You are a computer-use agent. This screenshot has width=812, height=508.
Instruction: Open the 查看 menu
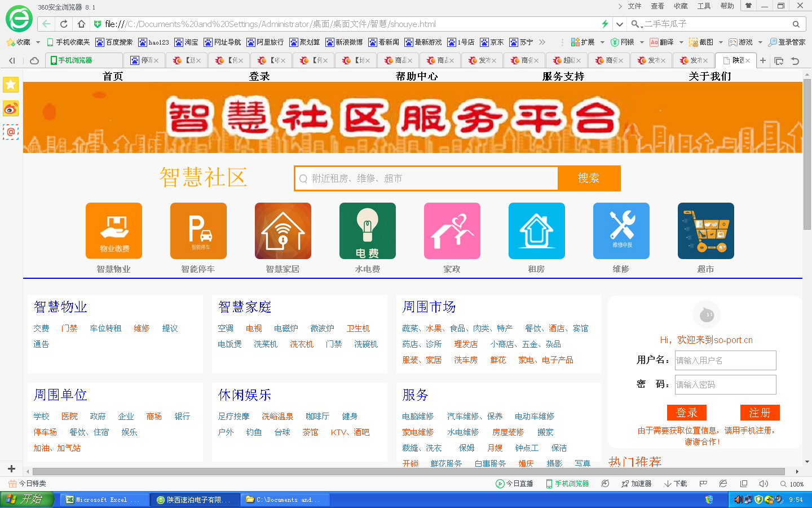[x=657, y=6]
